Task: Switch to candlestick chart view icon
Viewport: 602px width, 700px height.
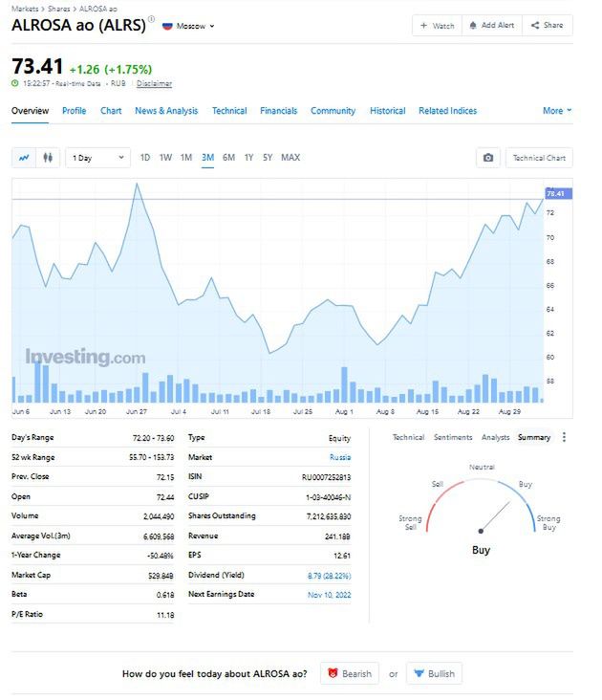Action: 48,158
